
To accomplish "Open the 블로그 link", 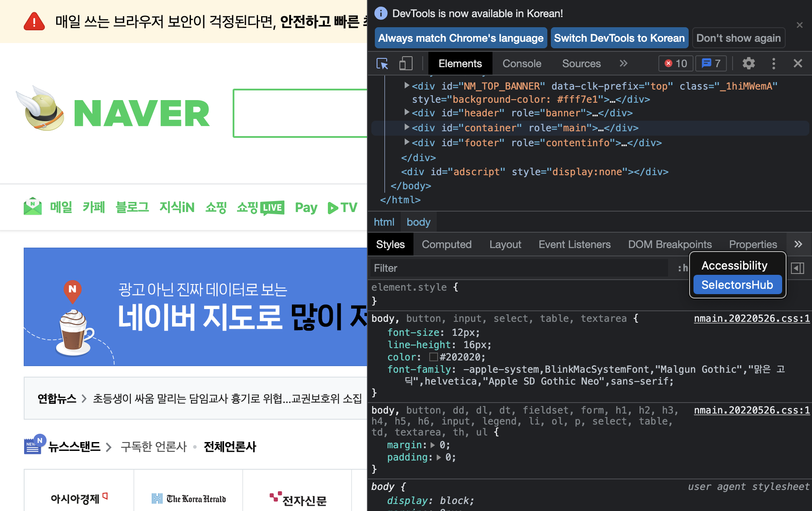I will [132, 207].
